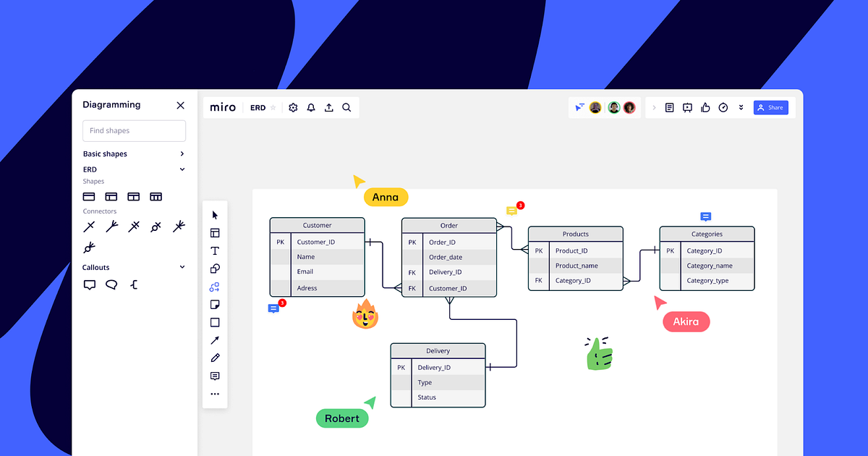The height and width of the screenshot is (456, 868).
Task: Select the Text tool in the vertical toolbar
Action: 215,250
